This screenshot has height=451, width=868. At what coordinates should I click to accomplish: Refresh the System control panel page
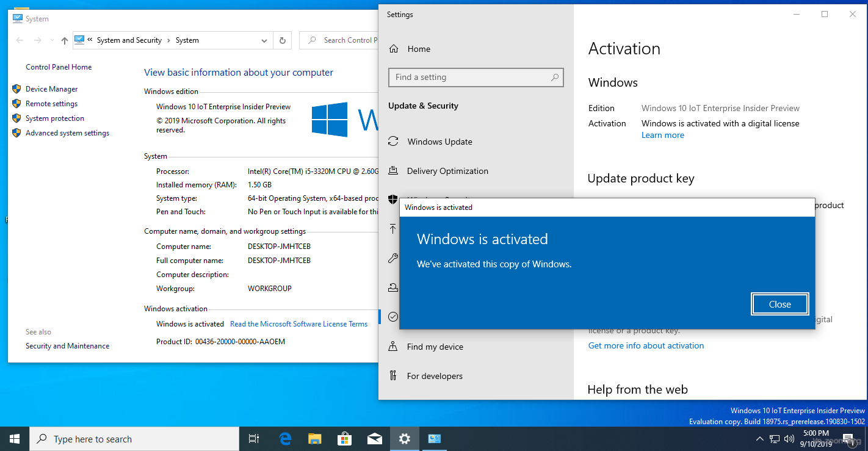point(282,40)
